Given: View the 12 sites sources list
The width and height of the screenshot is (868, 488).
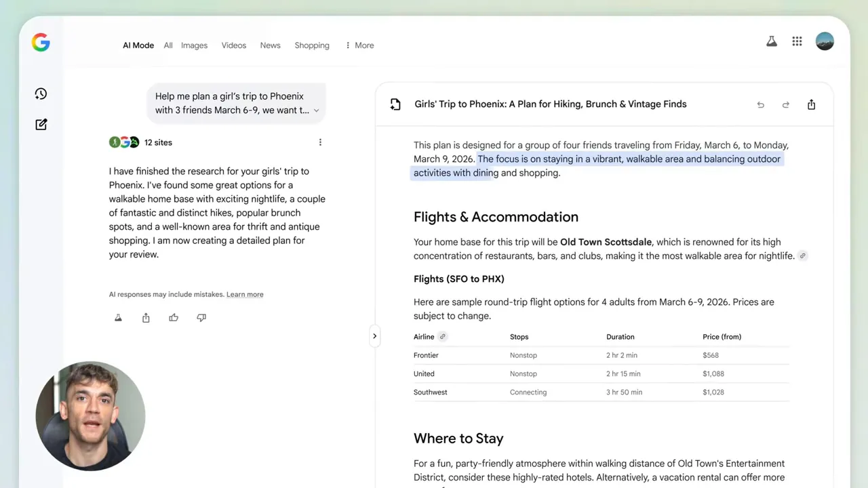Looking at the screenshot, I should [158, 142].
